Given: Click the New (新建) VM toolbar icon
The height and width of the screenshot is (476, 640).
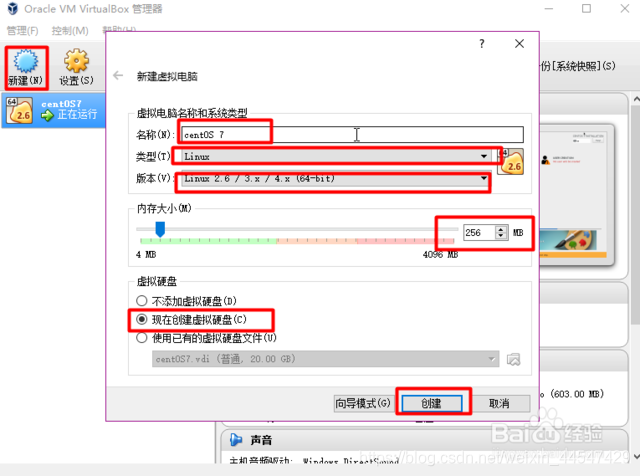Looking at the screenshot, I should [26, 67].
